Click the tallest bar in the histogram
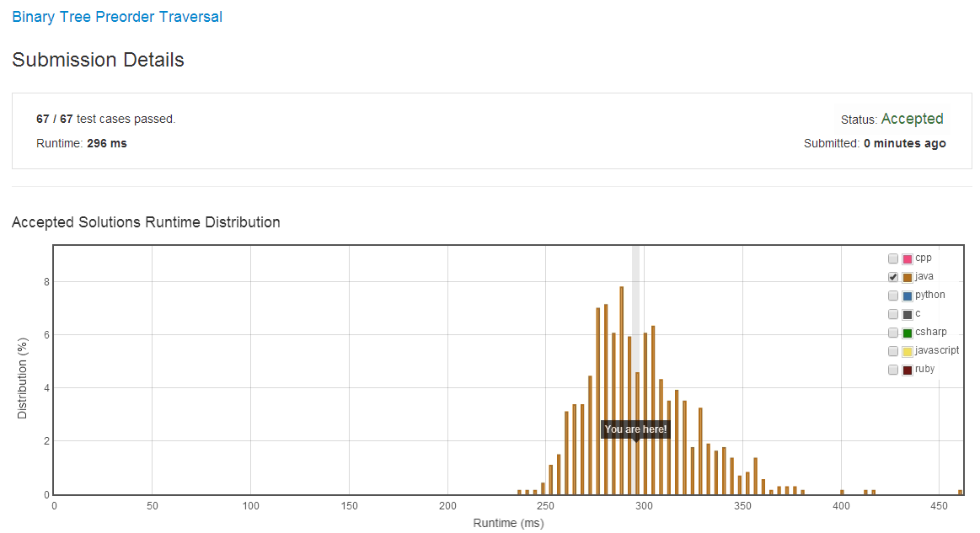980x533 pixels. [621, 391]
